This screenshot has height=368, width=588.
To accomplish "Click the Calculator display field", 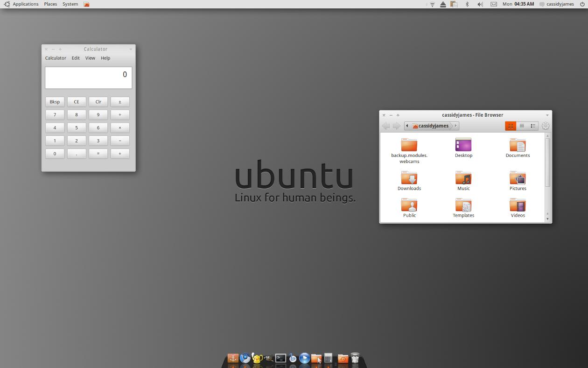I will click(x=89, y=78).
